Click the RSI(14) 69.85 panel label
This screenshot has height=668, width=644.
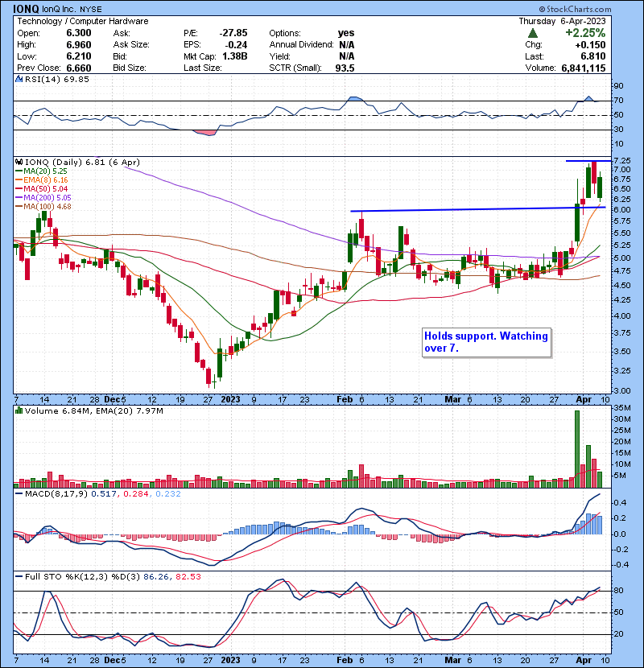[57, 79]
